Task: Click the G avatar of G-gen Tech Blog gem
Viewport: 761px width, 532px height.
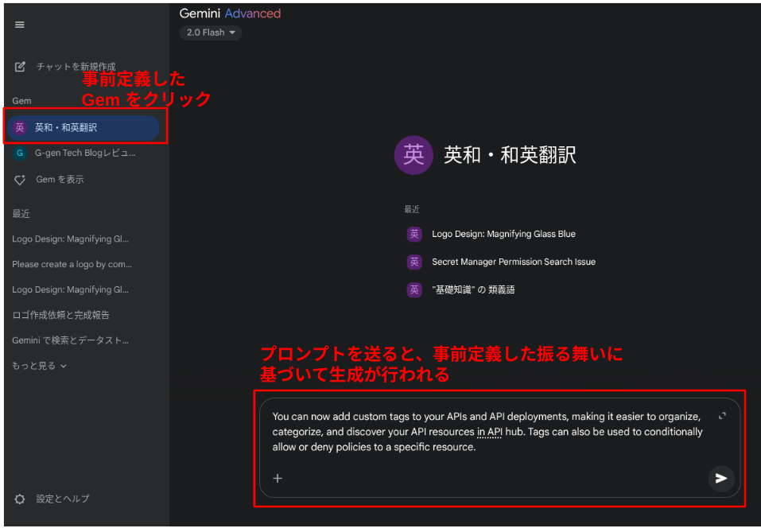Action: 19,153
